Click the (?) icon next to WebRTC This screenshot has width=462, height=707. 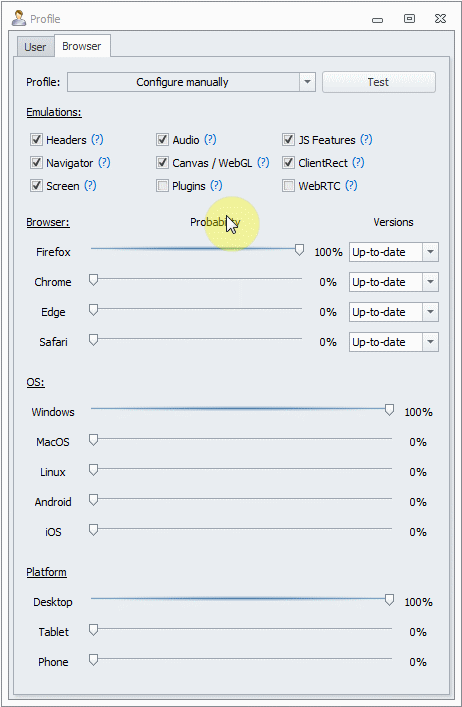[x=351, y=185]
